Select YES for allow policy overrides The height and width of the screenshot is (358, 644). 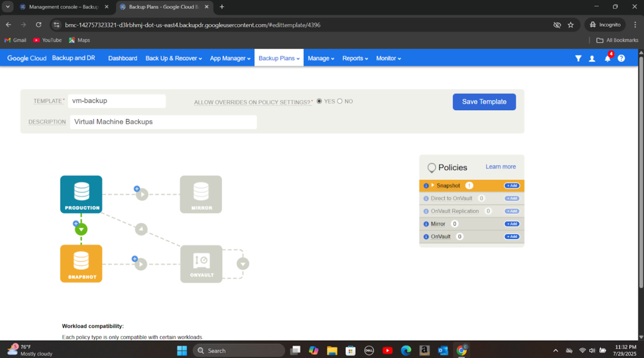click(319, 101)
